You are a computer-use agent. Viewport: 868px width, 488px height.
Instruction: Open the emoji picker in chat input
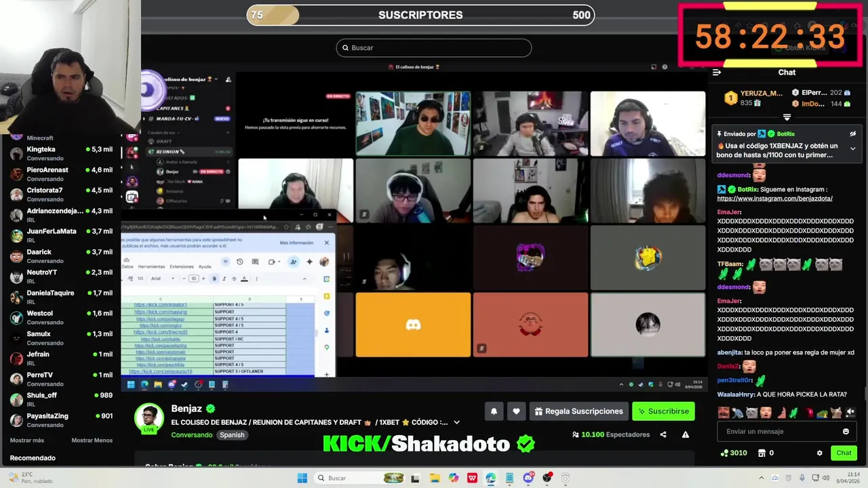coord(846,431)
